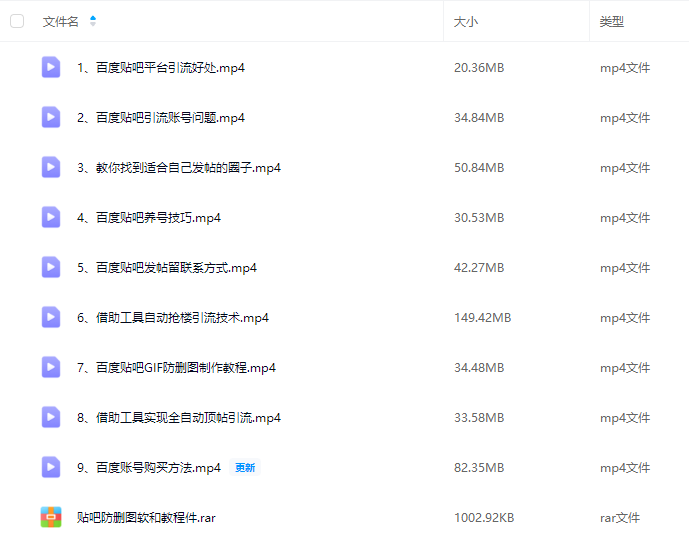Viewport: 689px width, 549px height.
Task: Click video icon for 7、百度贴吧GIF防删图制作教程.mp4
Action: [x=51, y=367]
